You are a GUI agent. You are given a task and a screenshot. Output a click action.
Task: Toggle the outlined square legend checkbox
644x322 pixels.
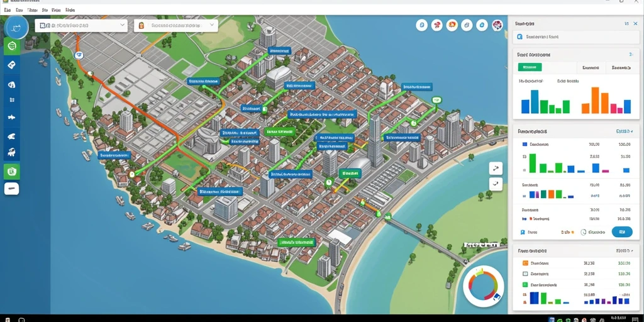coord(525,274)
